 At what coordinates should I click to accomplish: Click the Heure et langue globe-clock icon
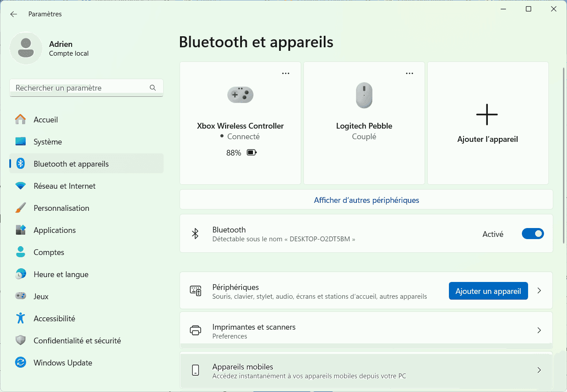[20, 274]
